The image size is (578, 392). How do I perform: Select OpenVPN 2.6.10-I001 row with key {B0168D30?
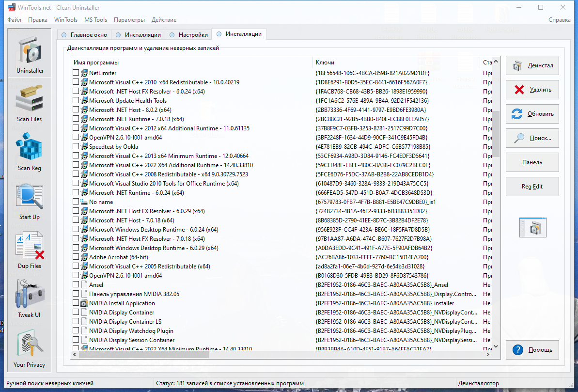(x=282, y=276)
